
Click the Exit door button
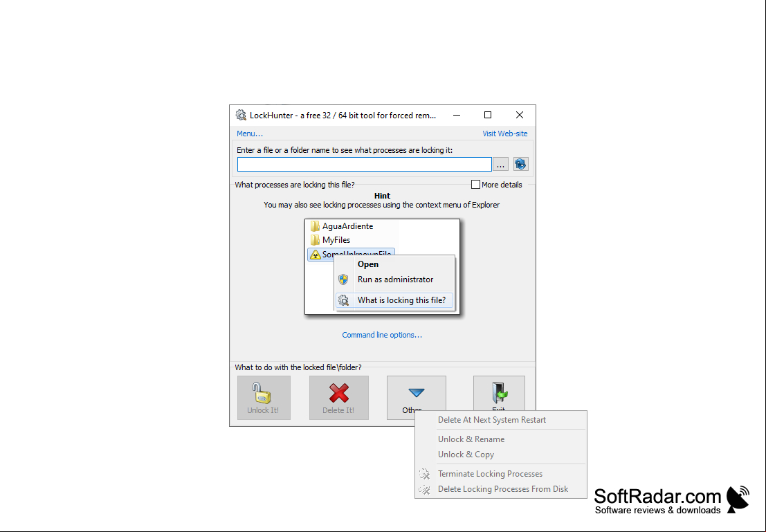[x=499, y=393]
